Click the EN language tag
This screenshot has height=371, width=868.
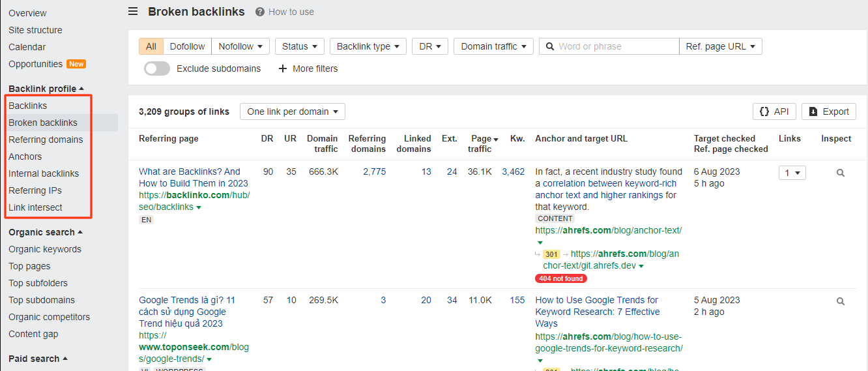pos(147,220)
